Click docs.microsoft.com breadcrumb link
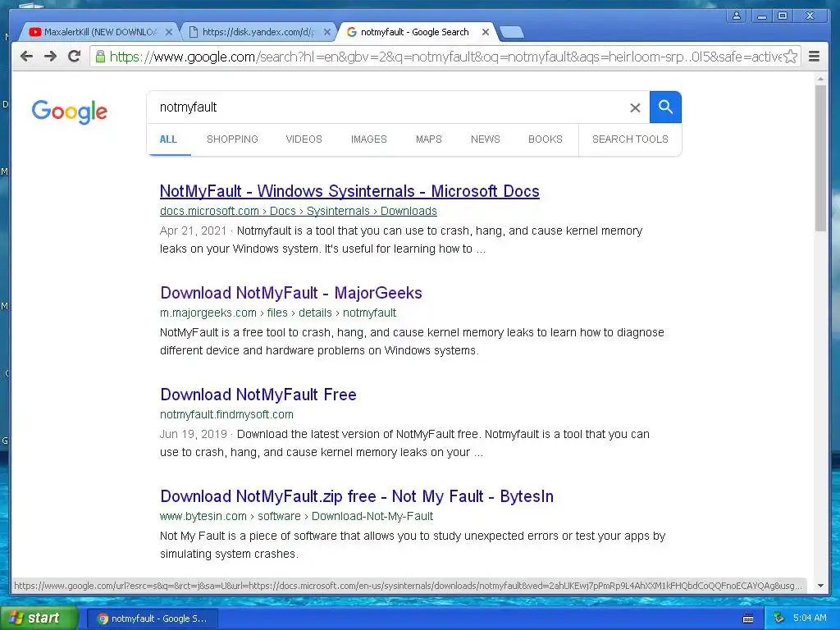Viewport: 840px width, 630px height. [298, 211]
